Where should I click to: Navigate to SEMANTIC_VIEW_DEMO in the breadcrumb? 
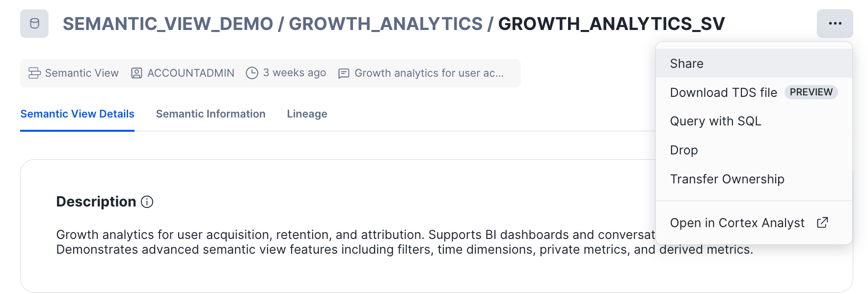pyautogui.click(x=167, y=24)
